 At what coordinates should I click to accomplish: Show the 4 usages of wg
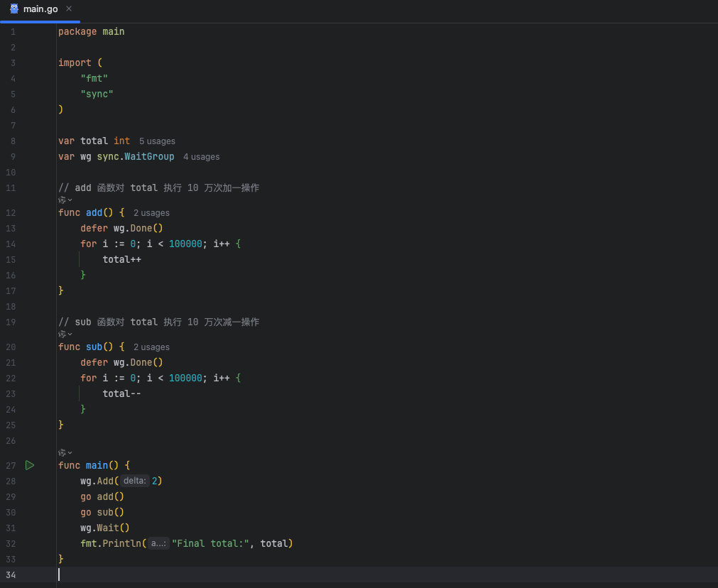(x=202, y=157)
